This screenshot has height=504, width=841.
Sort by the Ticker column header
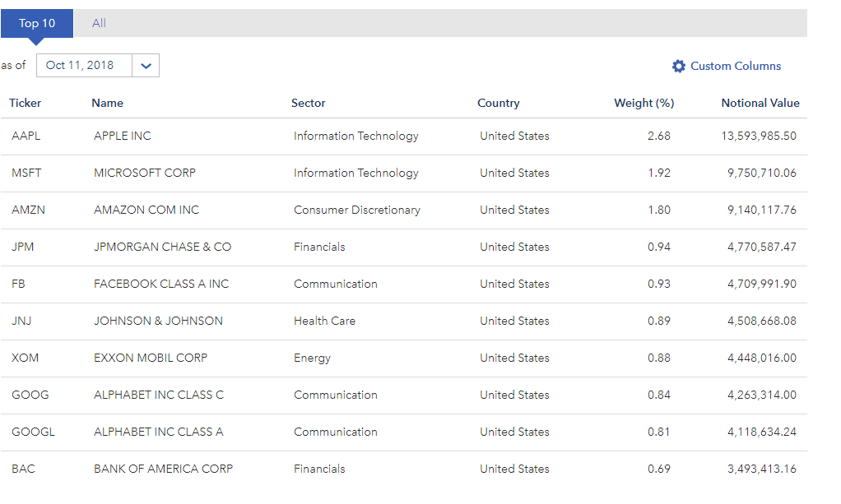(26, 104)
